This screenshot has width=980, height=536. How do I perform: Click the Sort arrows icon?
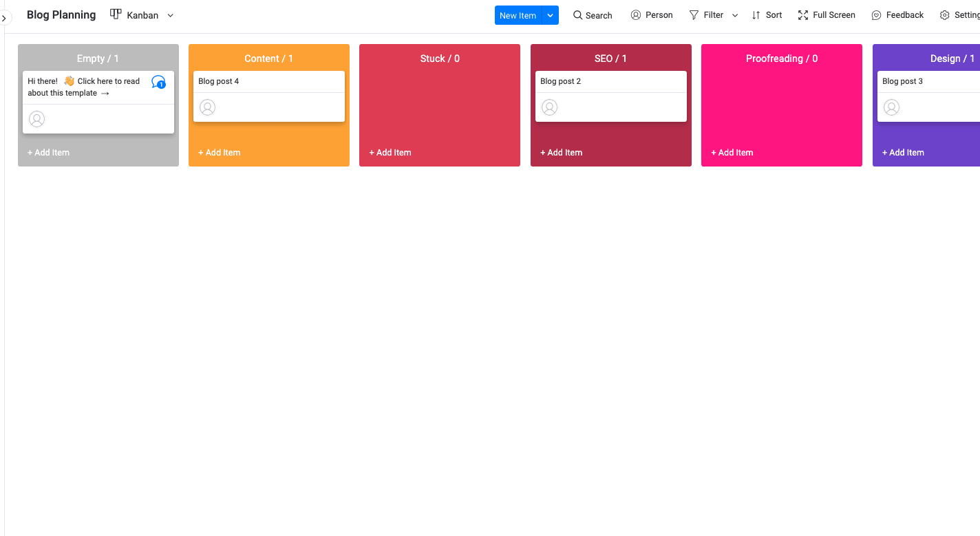756,15
